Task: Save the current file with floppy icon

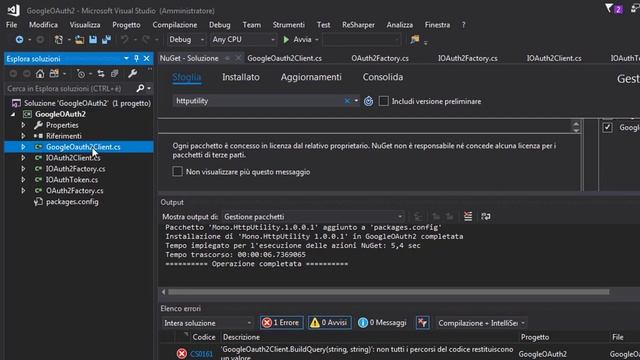Action: point(93,40)
